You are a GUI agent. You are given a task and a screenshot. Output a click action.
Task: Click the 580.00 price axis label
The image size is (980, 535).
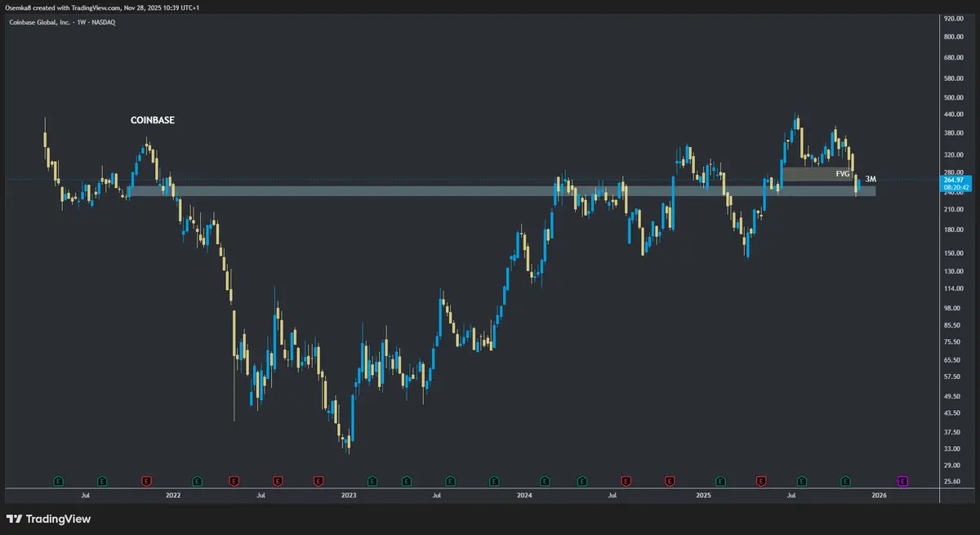click(x=955, y=78)
